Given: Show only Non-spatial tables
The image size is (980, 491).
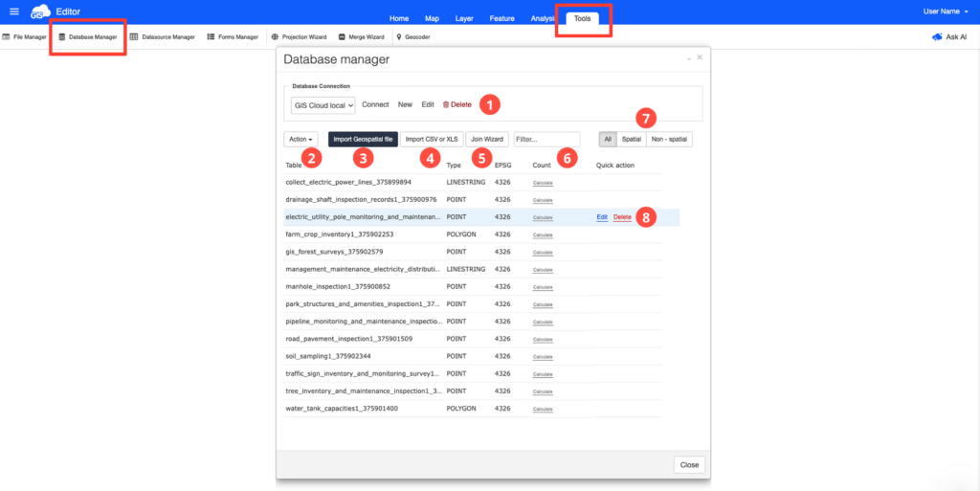Looking at the screenshot, I should [x=669, y=140].
